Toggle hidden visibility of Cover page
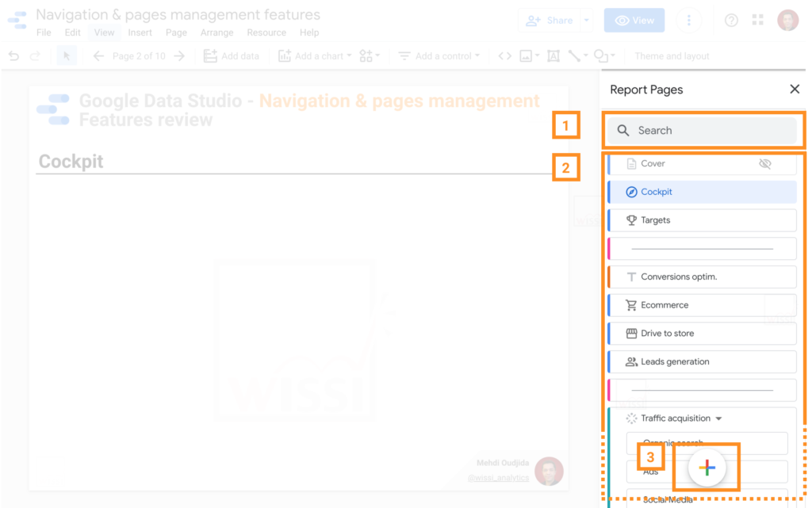812x508 pixels. pos(765,163)
